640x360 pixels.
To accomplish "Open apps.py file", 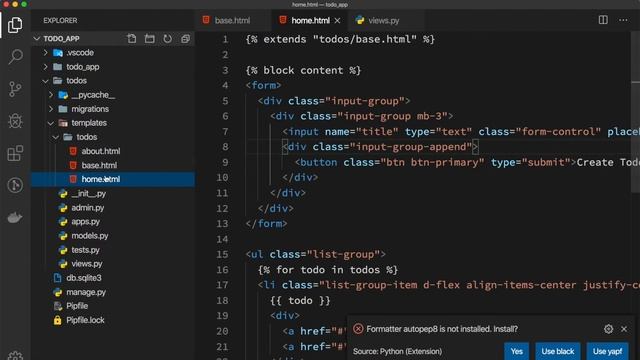I will tap(86, 222).
